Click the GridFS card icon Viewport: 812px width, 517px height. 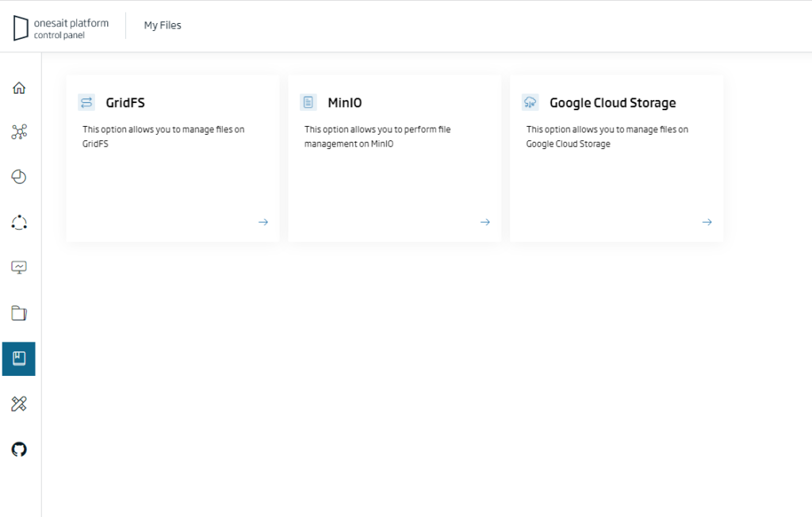coord(86,102)
